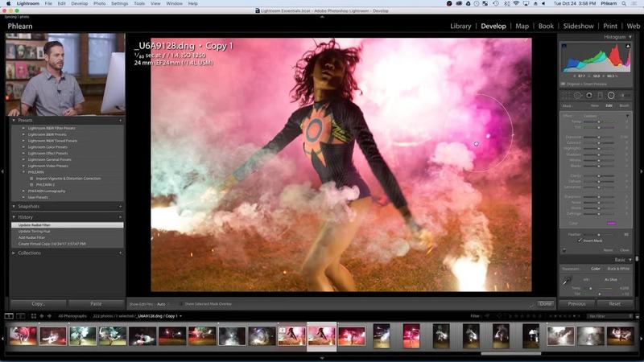Open Show Edit Pins Auto dropdown
The image size is (644, 362).
pos(162,304)
